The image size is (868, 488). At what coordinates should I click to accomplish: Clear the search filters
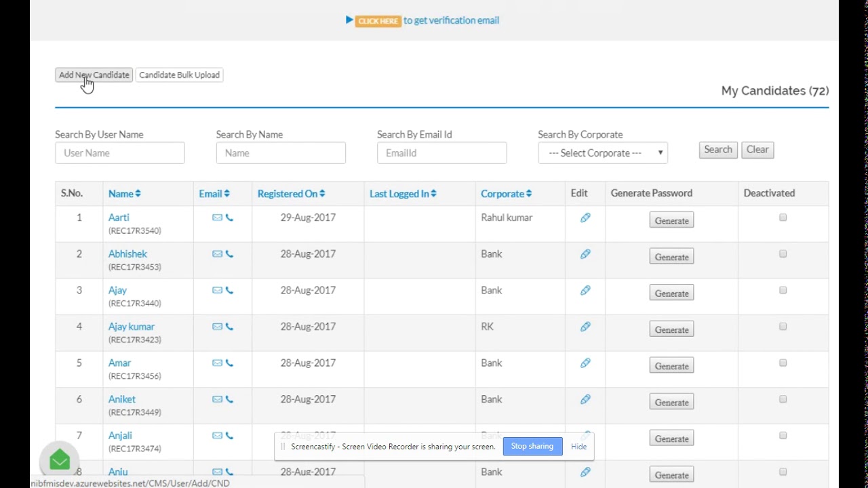pyautogui.click(x=757, y=150)
